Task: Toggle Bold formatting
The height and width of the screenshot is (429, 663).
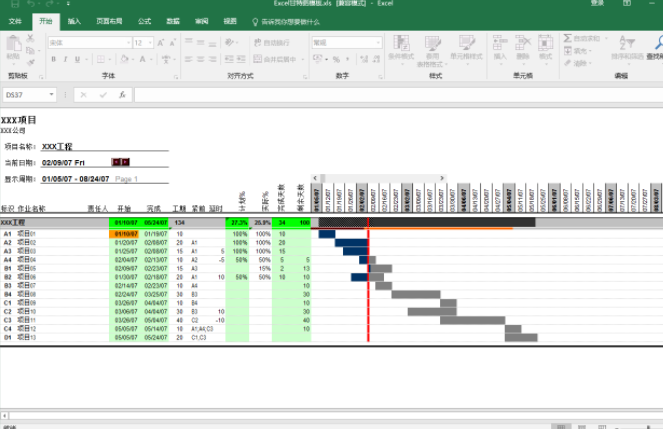Action: pos(54,59)
